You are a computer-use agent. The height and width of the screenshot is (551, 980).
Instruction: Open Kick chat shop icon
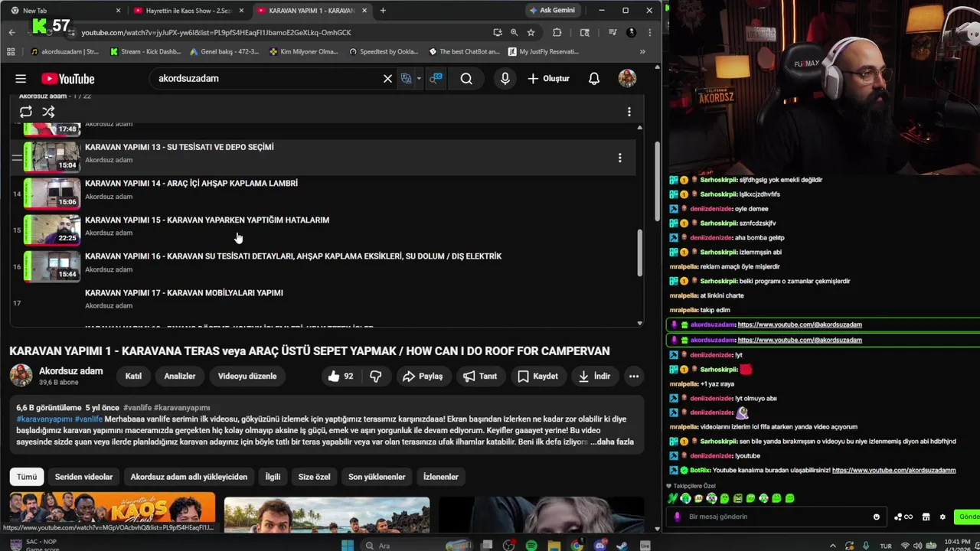[926, 517]
